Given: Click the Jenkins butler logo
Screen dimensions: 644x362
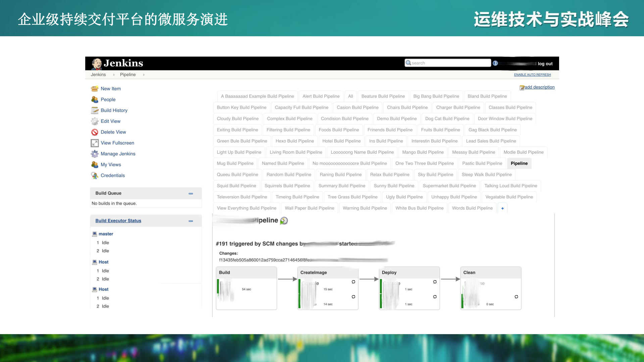Looking at the screenshot, I should (x=96, y=63).
